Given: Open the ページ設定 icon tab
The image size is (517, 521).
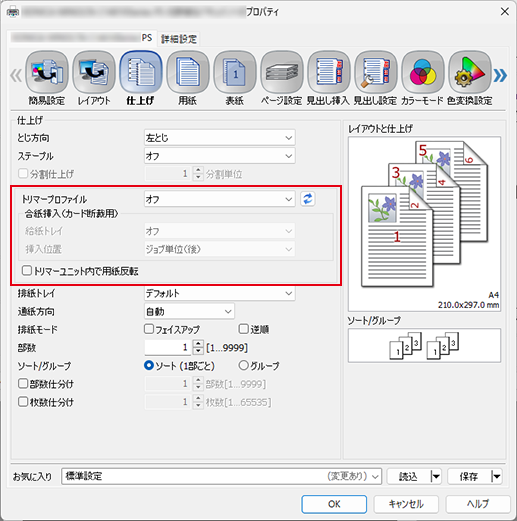Looking at the screenshot, I should coord(282,79).
